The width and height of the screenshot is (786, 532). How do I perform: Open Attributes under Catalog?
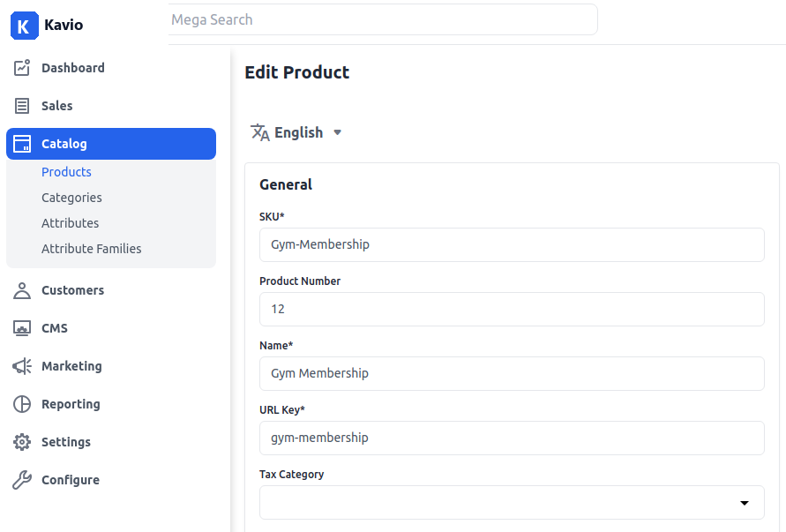tap(71, 223)
